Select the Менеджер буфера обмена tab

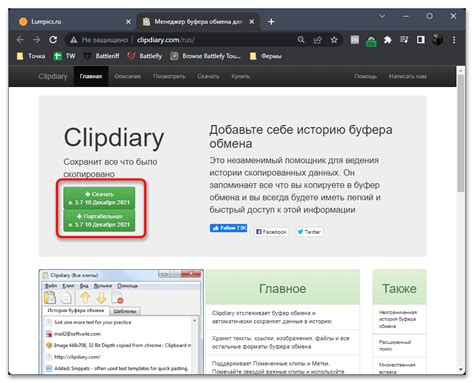(x=198, y=22)
